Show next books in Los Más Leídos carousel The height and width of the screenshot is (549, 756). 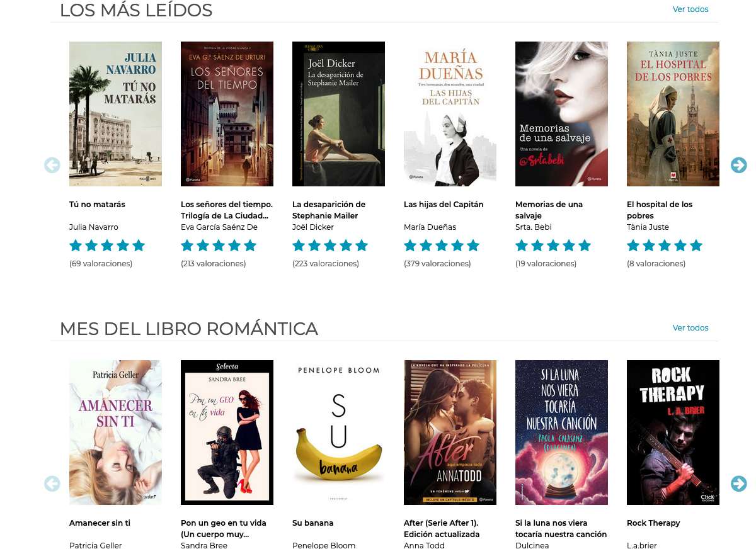point(738,165)
